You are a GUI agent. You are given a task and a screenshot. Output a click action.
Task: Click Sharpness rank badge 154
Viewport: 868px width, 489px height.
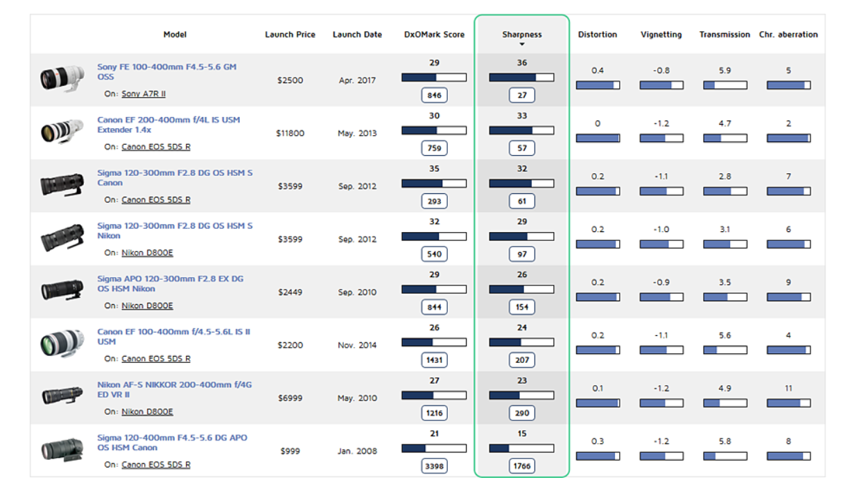522,307
